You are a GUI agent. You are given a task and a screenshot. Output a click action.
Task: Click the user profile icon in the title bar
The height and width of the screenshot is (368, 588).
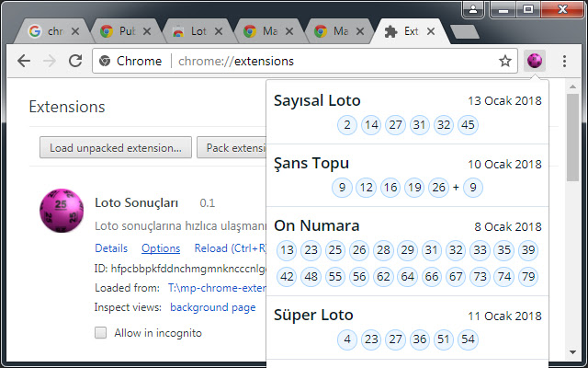click(474, 9)
